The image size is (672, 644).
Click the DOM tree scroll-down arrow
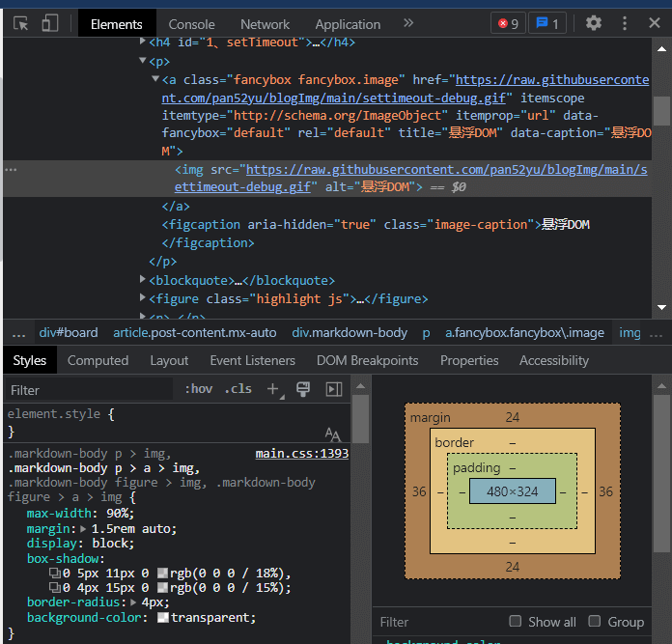661,307
